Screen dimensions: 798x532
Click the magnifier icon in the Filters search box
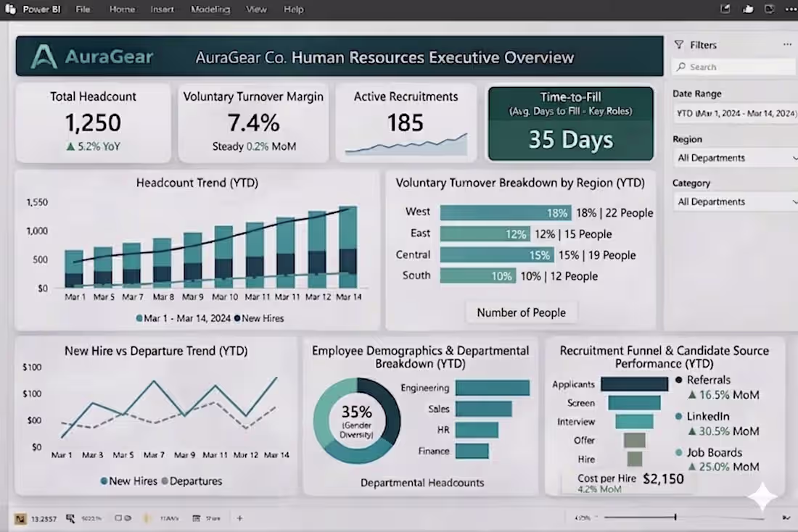tap(683, 67)
